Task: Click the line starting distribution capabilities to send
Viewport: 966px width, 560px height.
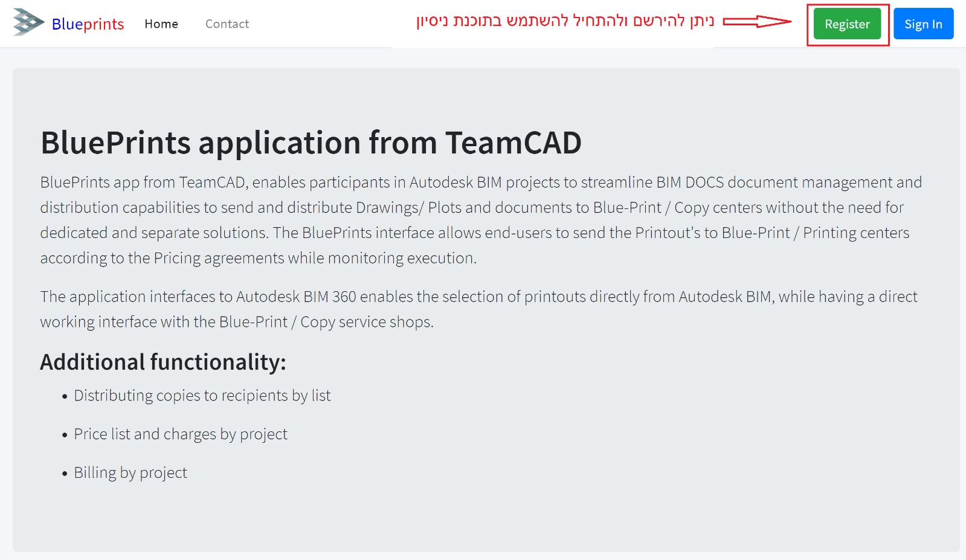Action: click(472, 207)
